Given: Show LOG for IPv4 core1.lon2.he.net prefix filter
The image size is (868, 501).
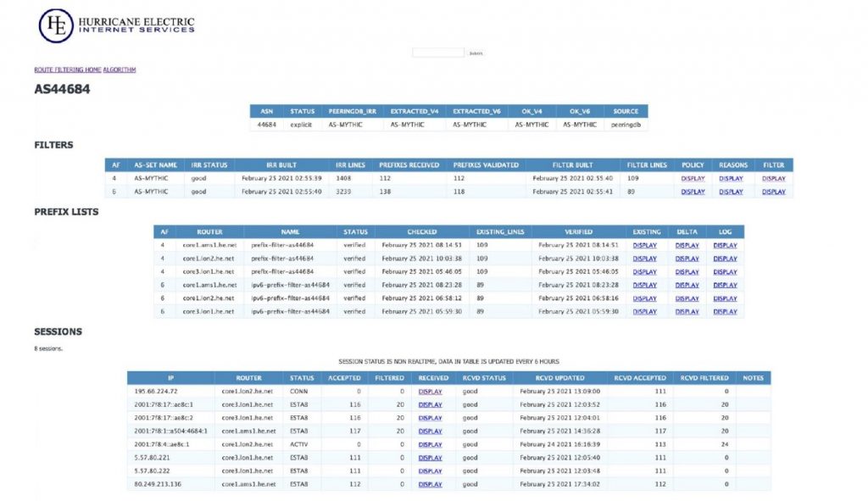Looking at the screenshot, I should coord(726,259).
